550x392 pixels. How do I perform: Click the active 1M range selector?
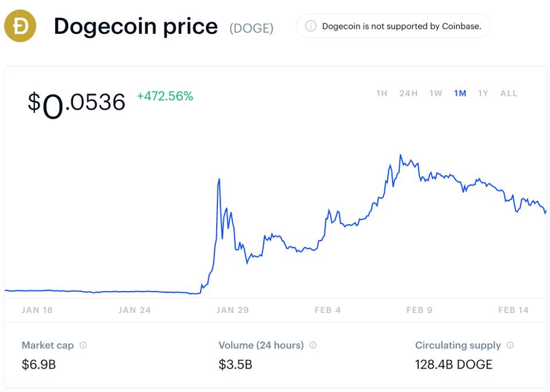459,93
